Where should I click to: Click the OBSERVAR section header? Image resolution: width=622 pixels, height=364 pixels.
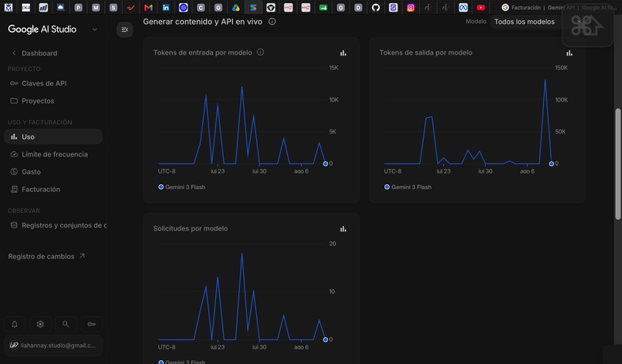click(24, 211)
